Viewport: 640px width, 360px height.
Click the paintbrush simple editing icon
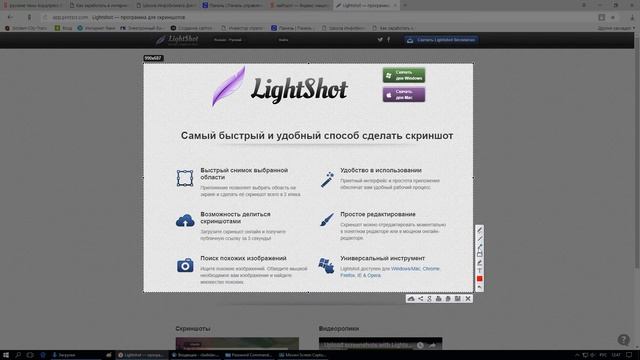click(327, 220)
